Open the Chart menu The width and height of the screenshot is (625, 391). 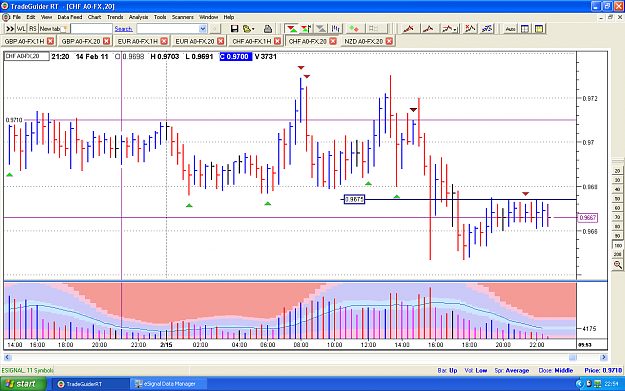[x=94, y=17]
